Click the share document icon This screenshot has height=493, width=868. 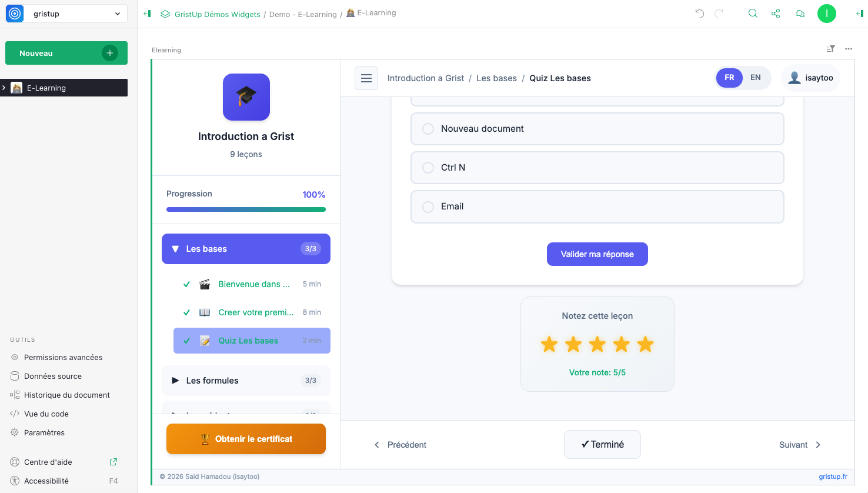click(776, 14)
